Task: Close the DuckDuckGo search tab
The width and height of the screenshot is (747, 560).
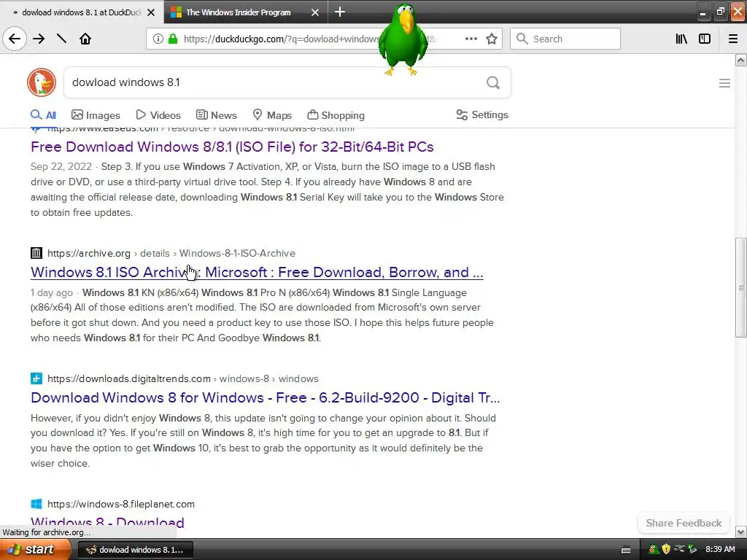Action: pos(151,12)
